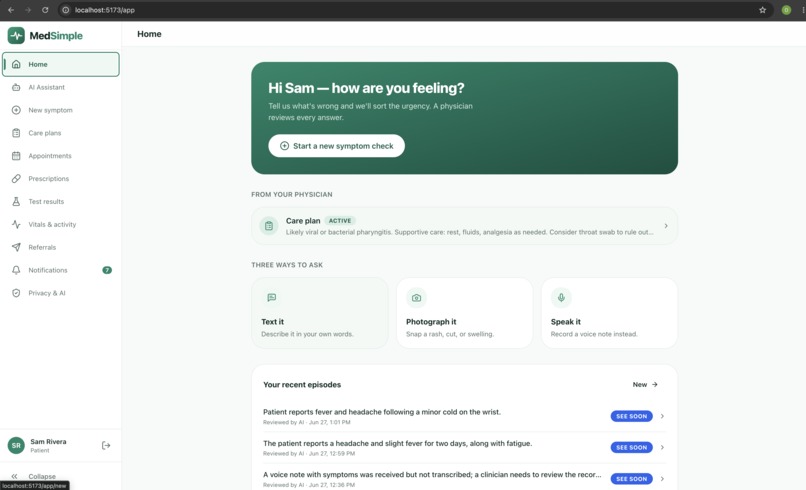Viewport: 806px width, 490px height.
Task: Click the ACTIVE tag on Care plan
Action: pyautogui.click(x=340, y=221)
